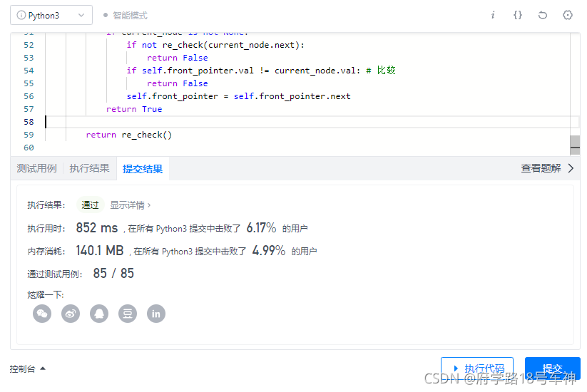Image resolution: width=587 pixels, height=392 pixels.
Task: Open editor settings gear icon
Action: [x=568, y=15]
